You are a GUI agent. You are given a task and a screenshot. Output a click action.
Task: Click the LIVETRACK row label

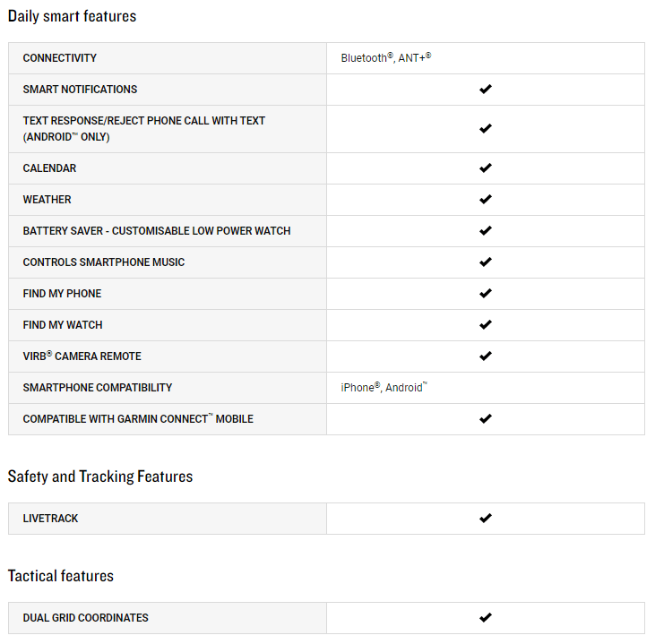(50, 519)
